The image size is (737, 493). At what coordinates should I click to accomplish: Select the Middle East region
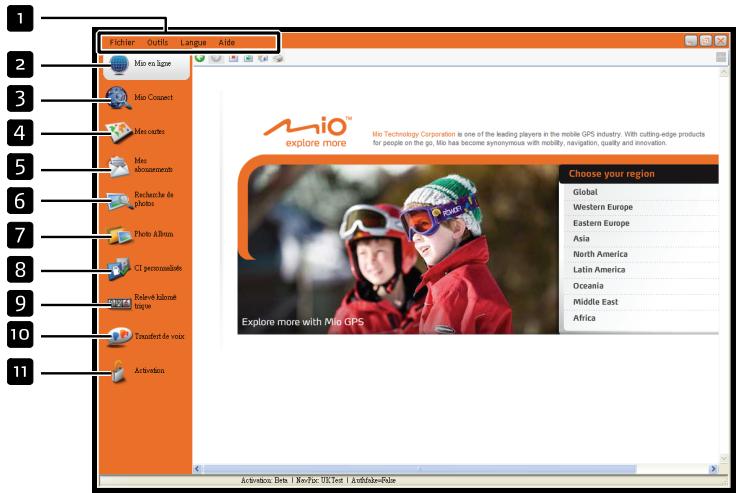coord(596,302)
